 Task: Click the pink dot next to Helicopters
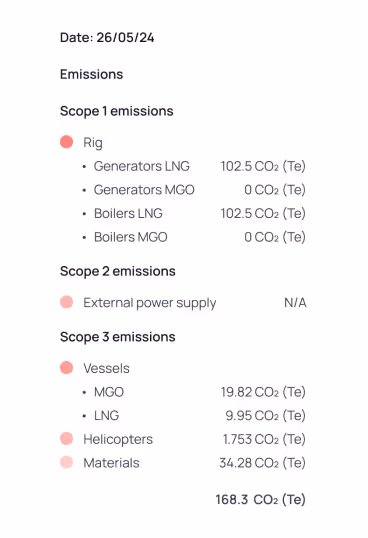pos(67,438)
